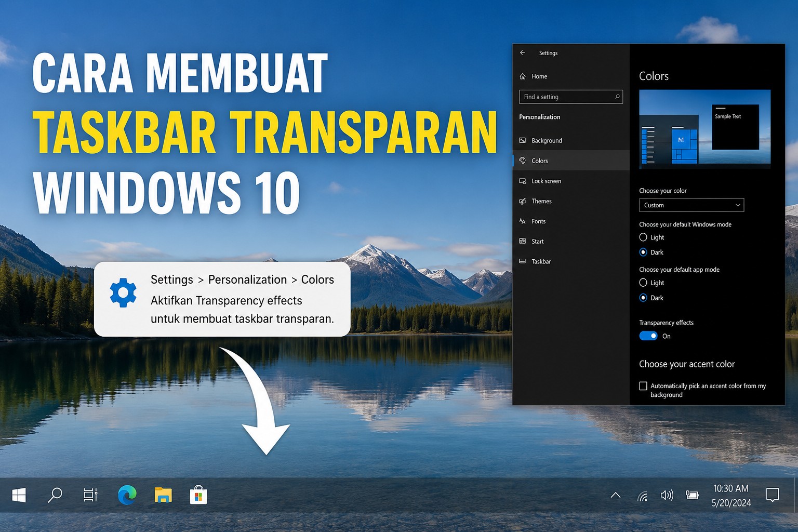This screenshot has width=798, height=532.
Task: Select Light app mode
Action: 643,283
